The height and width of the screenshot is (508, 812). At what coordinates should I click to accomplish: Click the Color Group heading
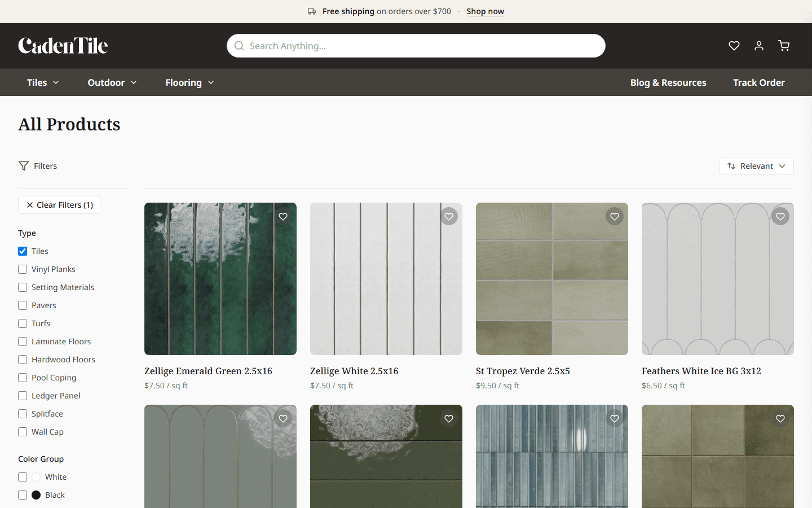[41, 459]
